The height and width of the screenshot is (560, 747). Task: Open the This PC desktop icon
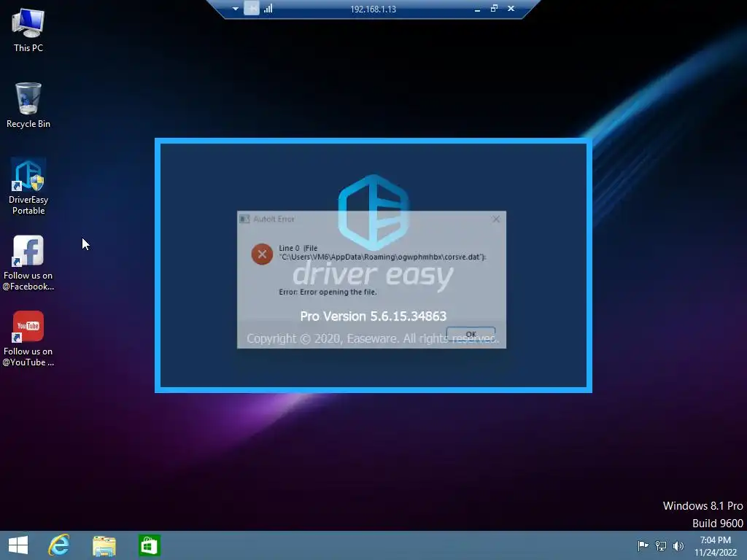(x=28, y=31)
